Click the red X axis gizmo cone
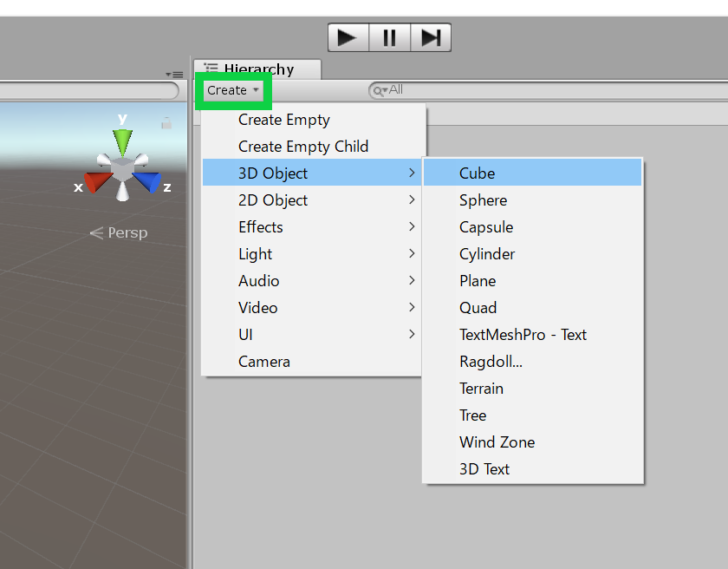This screenshot has height=569, width=728. click(x=98, y=182)
